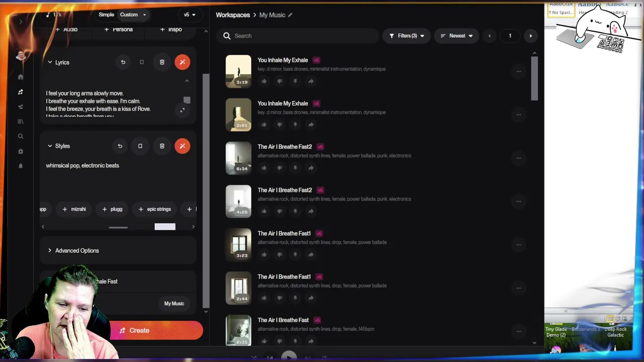Expand the collapsed sidebar arrow
The width and height of the screenshot is (644, 362).
click(x=21, y=22)
